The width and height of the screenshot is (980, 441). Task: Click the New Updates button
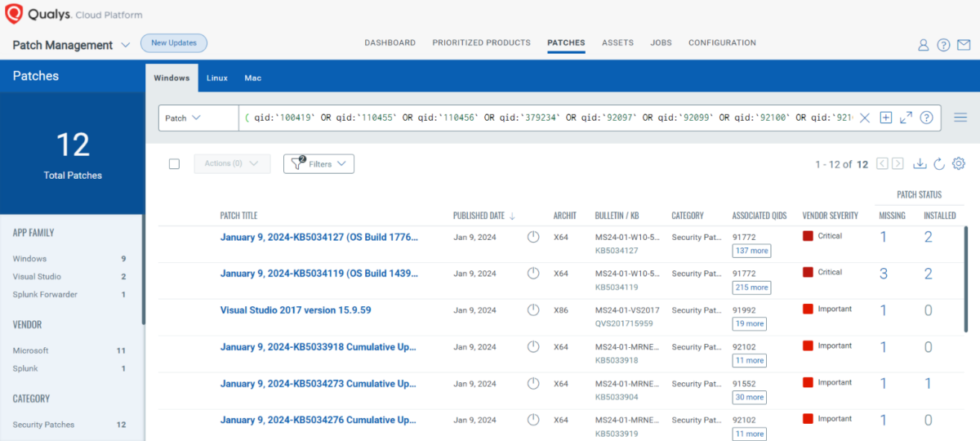click(x=174, y=42)
